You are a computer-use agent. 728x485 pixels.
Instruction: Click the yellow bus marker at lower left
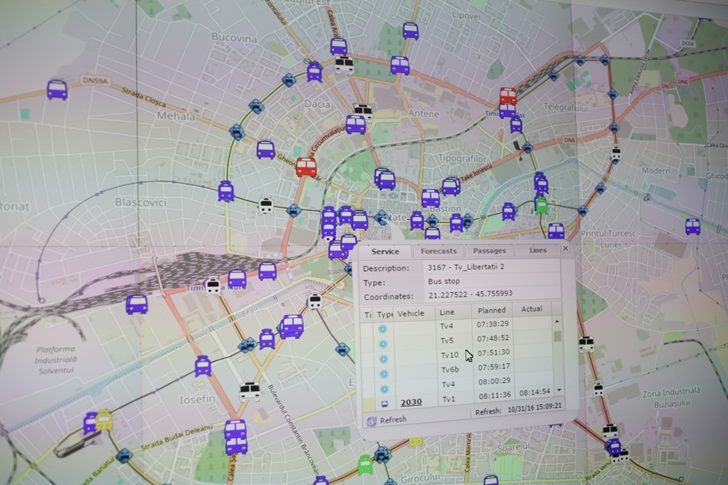(x=103, y=420)
